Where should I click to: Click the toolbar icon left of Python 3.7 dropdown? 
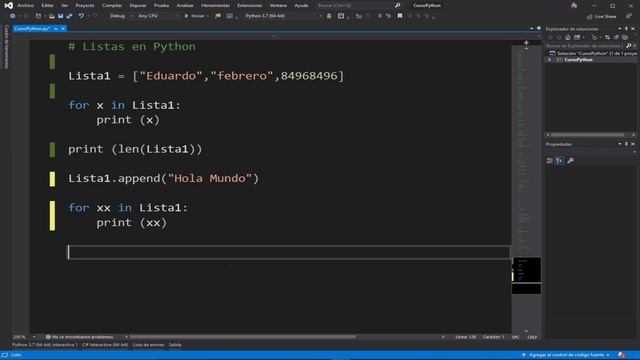pos(229,16)
